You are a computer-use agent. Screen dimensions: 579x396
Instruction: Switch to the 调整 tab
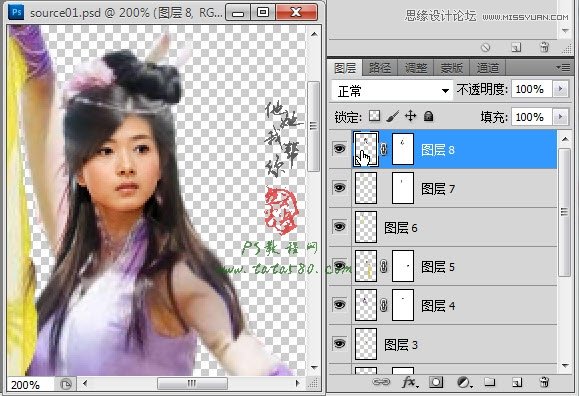[415, 68]
